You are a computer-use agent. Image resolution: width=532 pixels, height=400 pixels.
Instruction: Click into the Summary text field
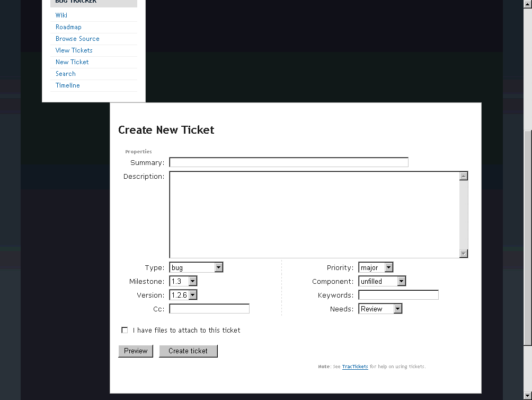[x=289, y=162]
